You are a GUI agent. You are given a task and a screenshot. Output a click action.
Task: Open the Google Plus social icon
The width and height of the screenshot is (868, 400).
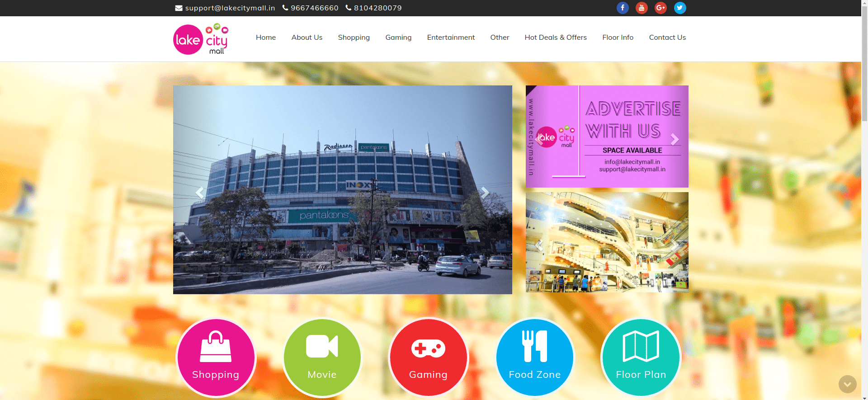660,8
